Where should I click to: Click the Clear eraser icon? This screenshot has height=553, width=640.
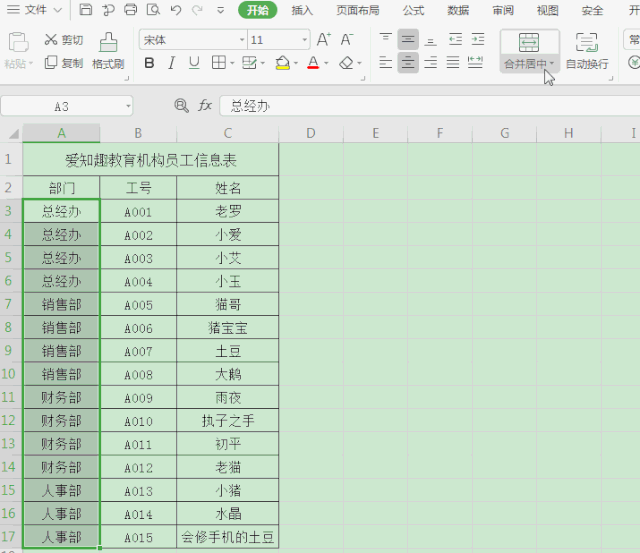(x=347, y=63)
